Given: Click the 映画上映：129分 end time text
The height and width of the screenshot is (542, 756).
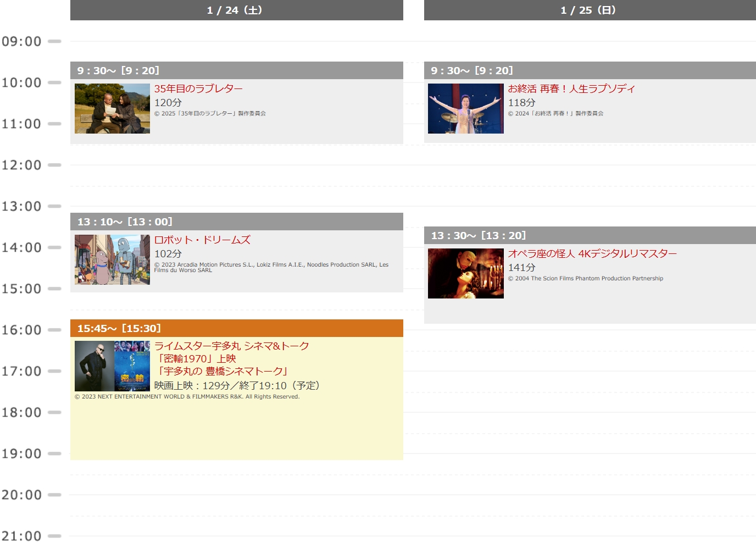Looking at the screenshot, I should [237, 385].
